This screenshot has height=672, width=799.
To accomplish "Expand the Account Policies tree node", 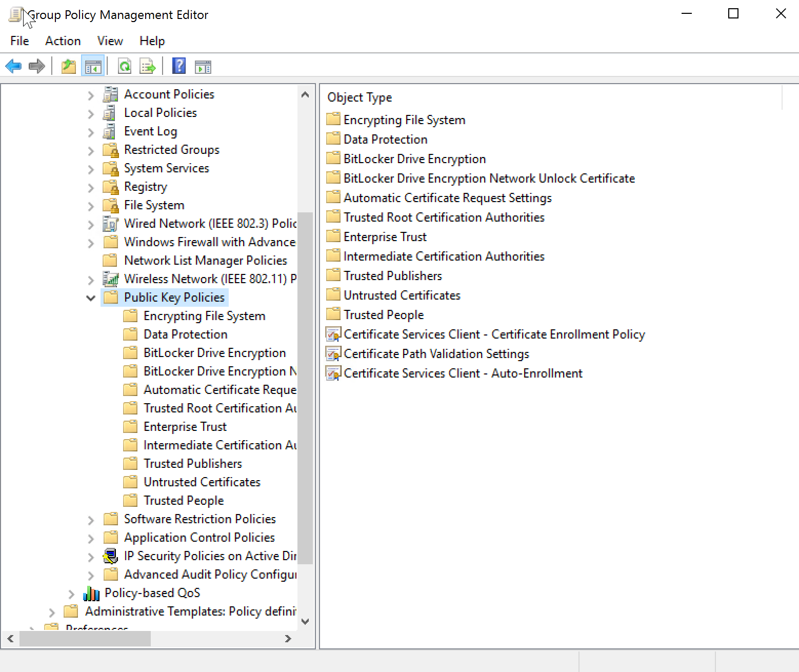I will point(91,95).
